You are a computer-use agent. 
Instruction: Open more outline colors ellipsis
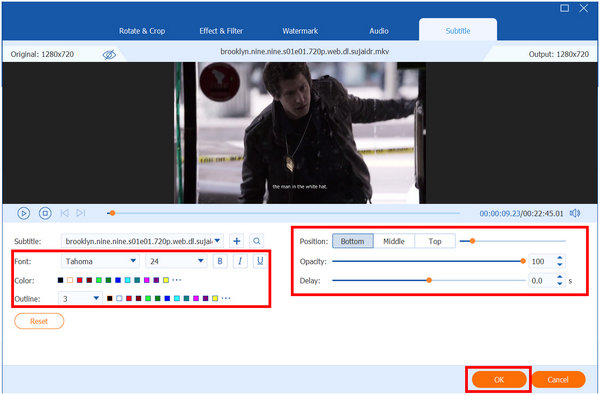point(226,298)
